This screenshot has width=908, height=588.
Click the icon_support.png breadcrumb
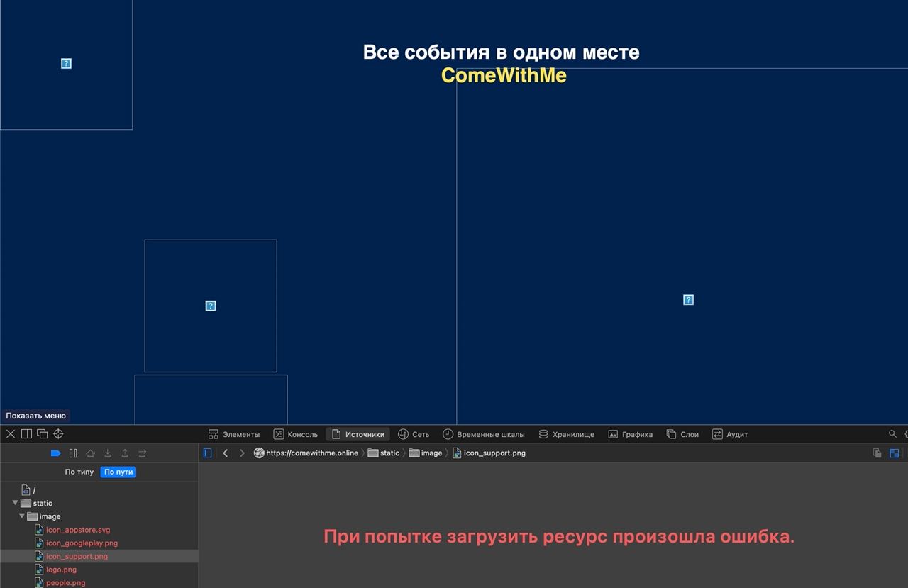pyautogui.click(x=489, y=453)
